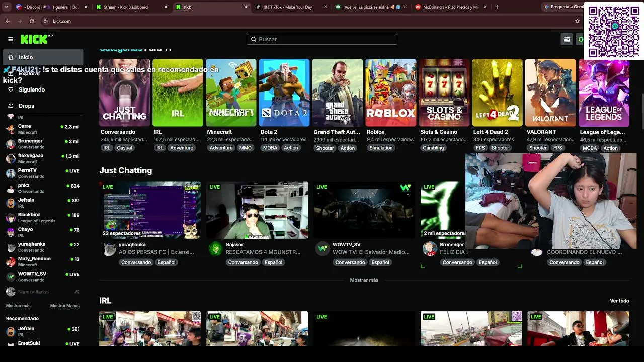Click yuraqhanka's avatar under the stream card

109,249
